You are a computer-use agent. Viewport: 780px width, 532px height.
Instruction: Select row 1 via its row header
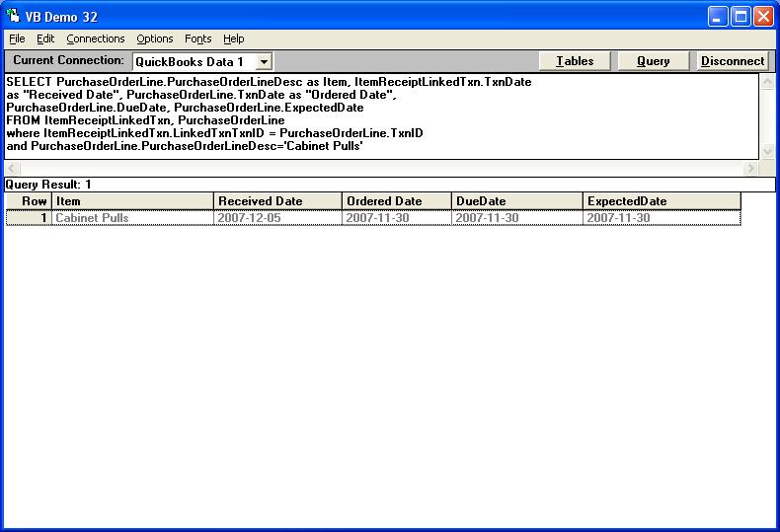click(x=29, y=218)
